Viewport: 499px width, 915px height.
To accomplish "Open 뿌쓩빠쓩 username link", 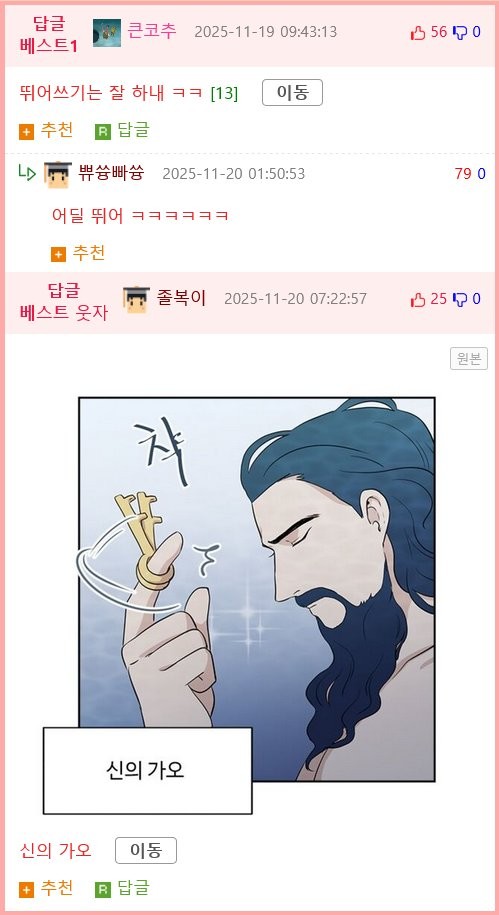I will 111,173.
